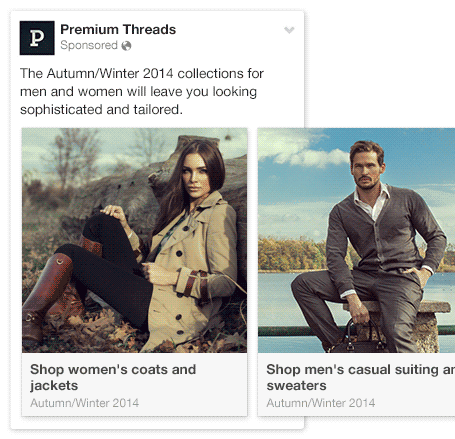The width and height of the screenshot is (455, 439).
Task: Expand the ad options chevron menu
Action: pyautogui.click(x=289, y=30)
